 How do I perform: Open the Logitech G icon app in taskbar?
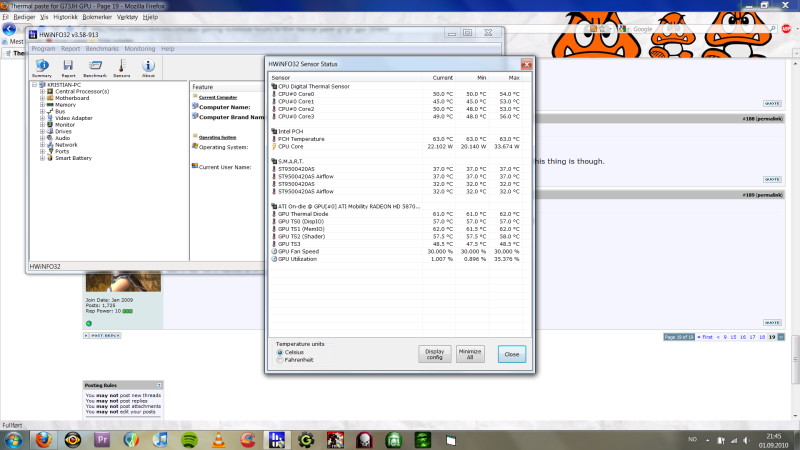tap(306, 440)
